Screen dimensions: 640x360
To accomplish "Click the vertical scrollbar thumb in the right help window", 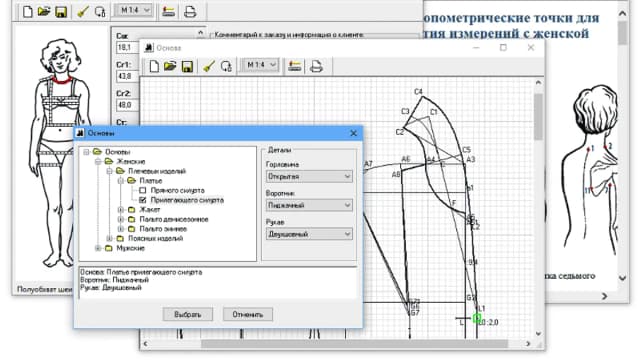I will (x=622, y=33).
